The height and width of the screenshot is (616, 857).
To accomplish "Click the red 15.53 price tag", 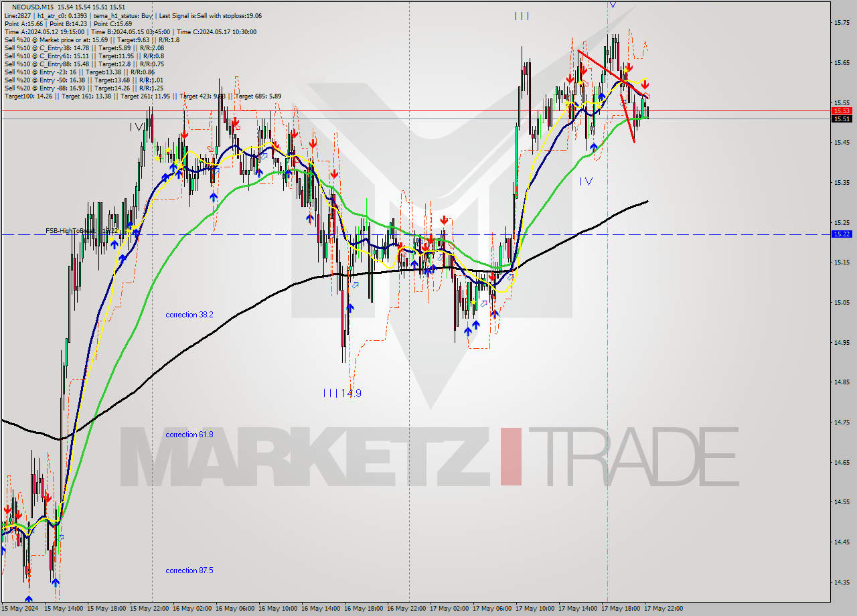I will coord(841,110).
